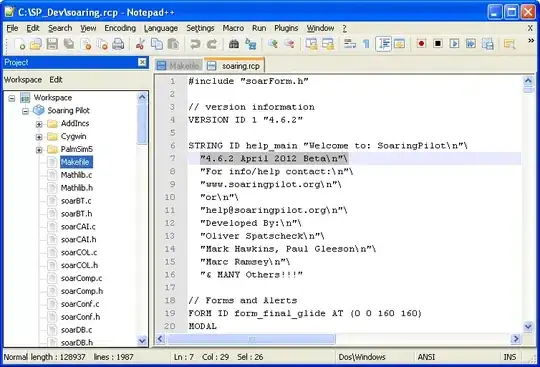Click the Workspace button in Project panel

(23, 80)
